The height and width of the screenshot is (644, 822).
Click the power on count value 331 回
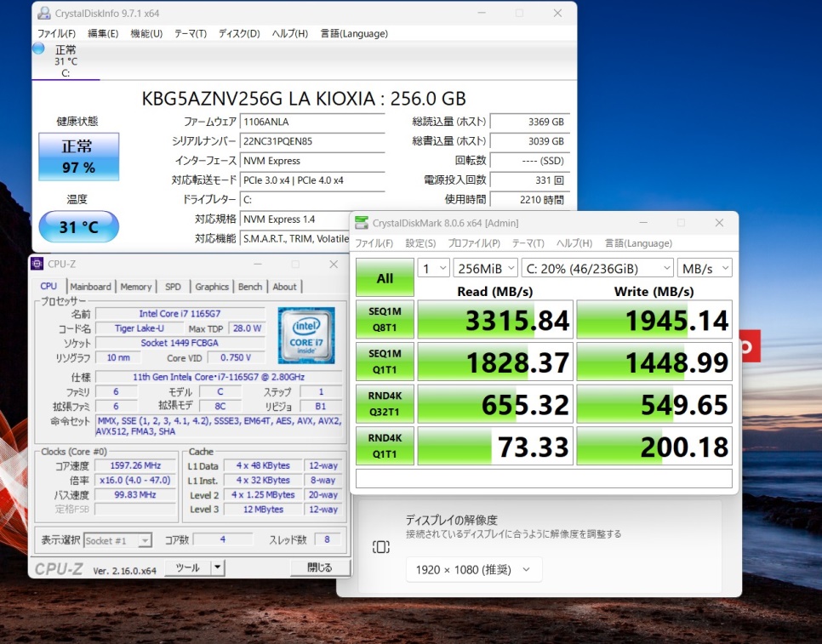pyautogui.click(x=530, y=180)
